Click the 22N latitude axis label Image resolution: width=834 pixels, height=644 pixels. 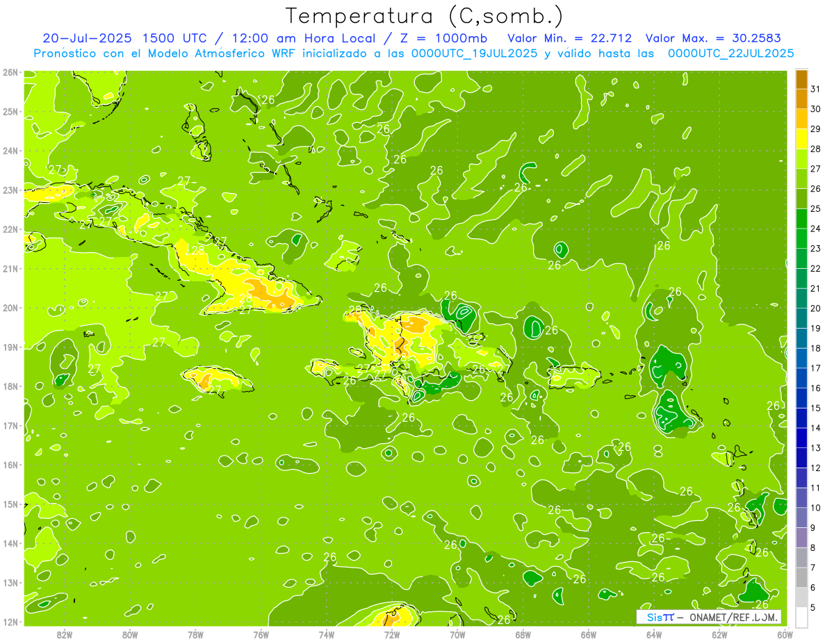click(10, 229)
